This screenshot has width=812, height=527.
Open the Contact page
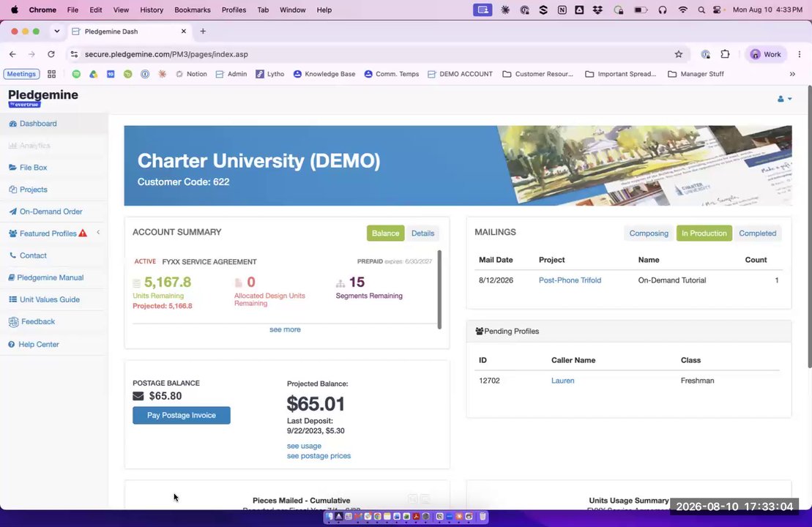[x=28, y=255]
